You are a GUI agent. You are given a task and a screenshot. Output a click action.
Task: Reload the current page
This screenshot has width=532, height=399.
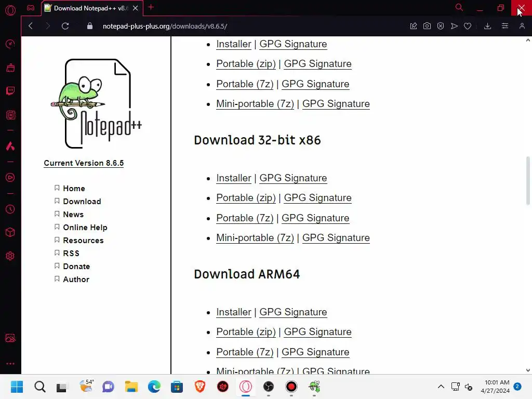point(65,26)
